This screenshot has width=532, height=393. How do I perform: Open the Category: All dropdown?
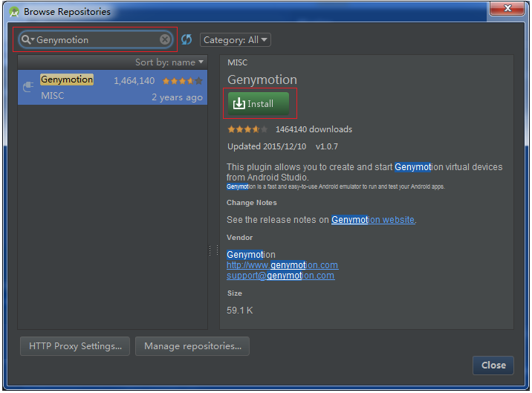point(235,40)
